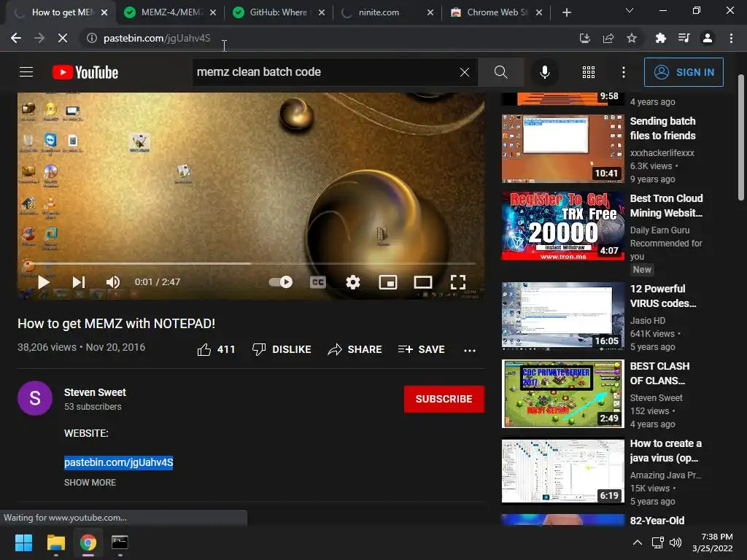Skip to the next video
Screen dimensions: 747x560
(79, 282)
